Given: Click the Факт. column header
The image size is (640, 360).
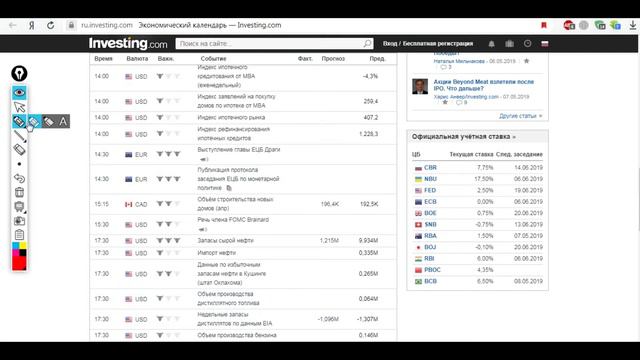Looking at the screenshot, I should point(305,59).
